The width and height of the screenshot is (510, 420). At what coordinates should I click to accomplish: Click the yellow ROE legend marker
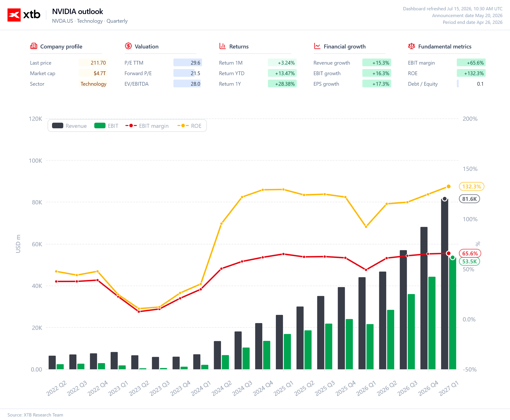click(183, 125)
